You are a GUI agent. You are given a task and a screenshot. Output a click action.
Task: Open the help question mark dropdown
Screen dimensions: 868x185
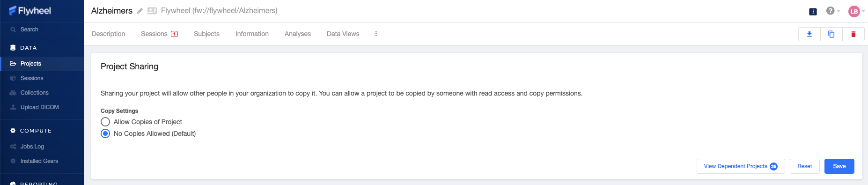pyautogui.click(x=832, y=11)
